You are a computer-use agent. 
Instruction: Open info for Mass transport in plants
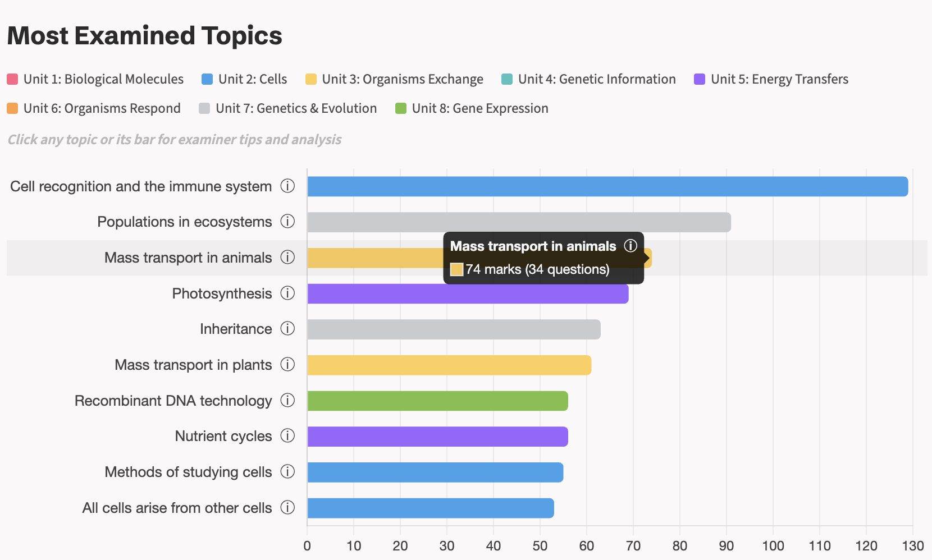[287, 364]
